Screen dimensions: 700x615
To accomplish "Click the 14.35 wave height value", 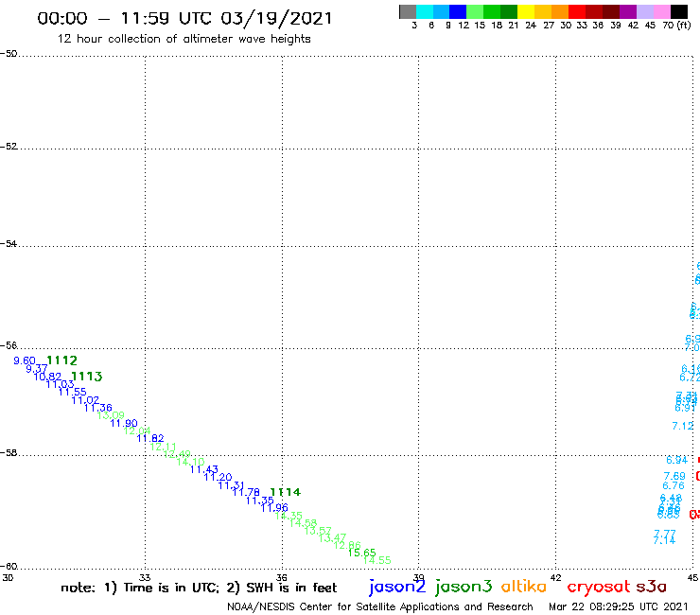I will pyautogui.click(x=289, y=516).
